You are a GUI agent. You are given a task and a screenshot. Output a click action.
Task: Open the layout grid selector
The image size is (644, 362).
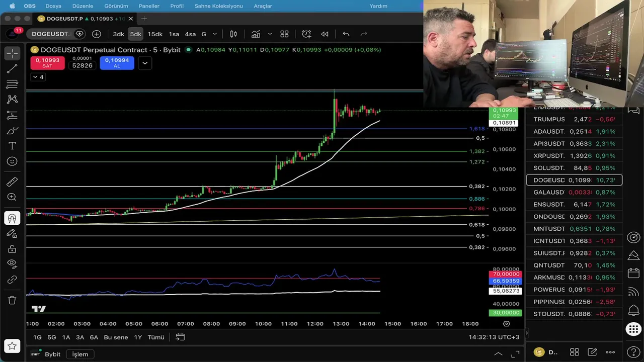tap(284, 34)
